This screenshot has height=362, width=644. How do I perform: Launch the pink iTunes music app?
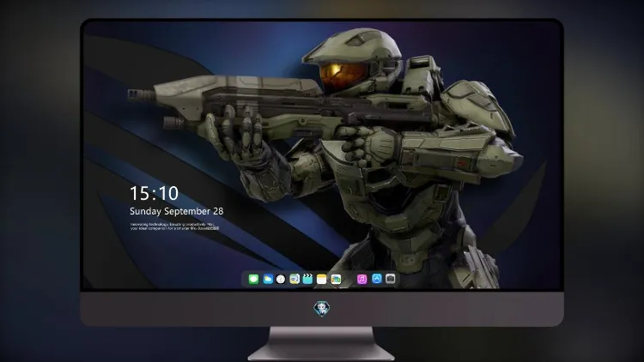361,280
